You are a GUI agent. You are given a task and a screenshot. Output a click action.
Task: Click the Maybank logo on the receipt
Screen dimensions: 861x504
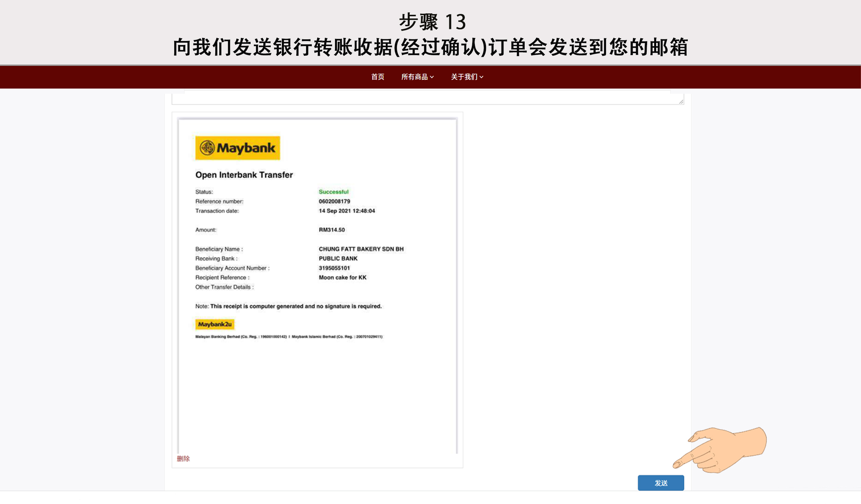(238, 148)
